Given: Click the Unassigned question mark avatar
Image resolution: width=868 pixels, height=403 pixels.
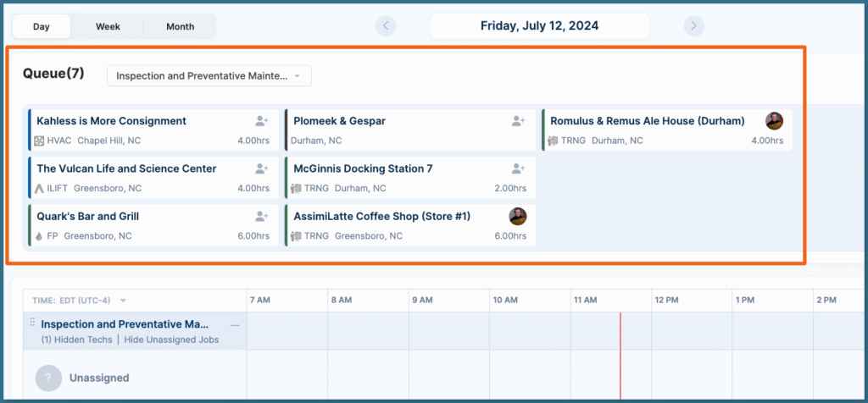Looking at the screenshot, I should (x=48, y=378).
